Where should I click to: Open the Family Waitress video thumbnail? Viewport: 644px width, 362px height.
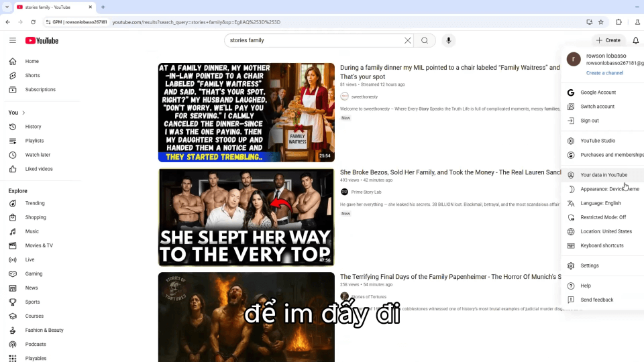(246, 113)
